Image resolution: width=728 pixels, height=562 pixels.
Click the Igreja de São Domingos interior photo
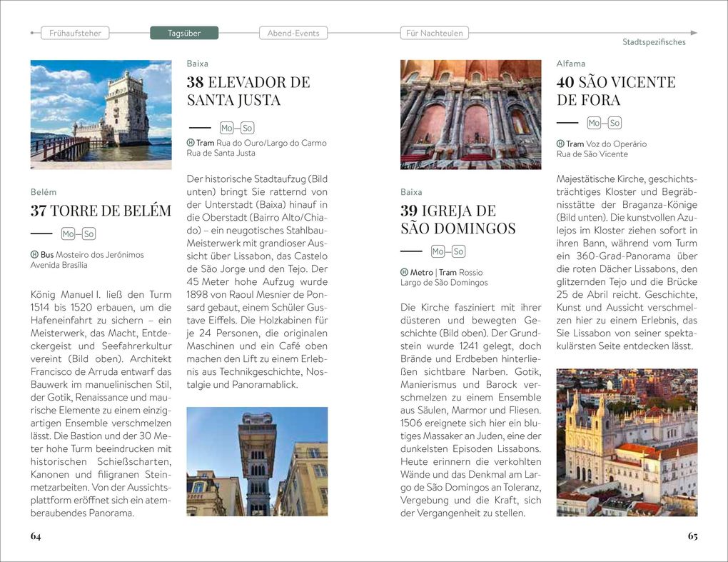471,114
